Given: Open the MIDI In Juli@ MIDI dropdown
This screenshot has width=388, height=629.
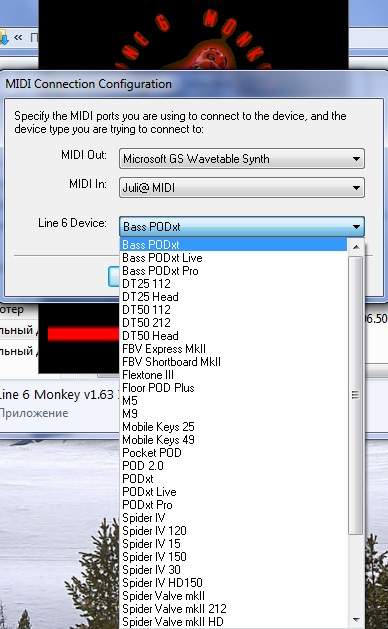Looking at the screenshot, I should (242, 188).
